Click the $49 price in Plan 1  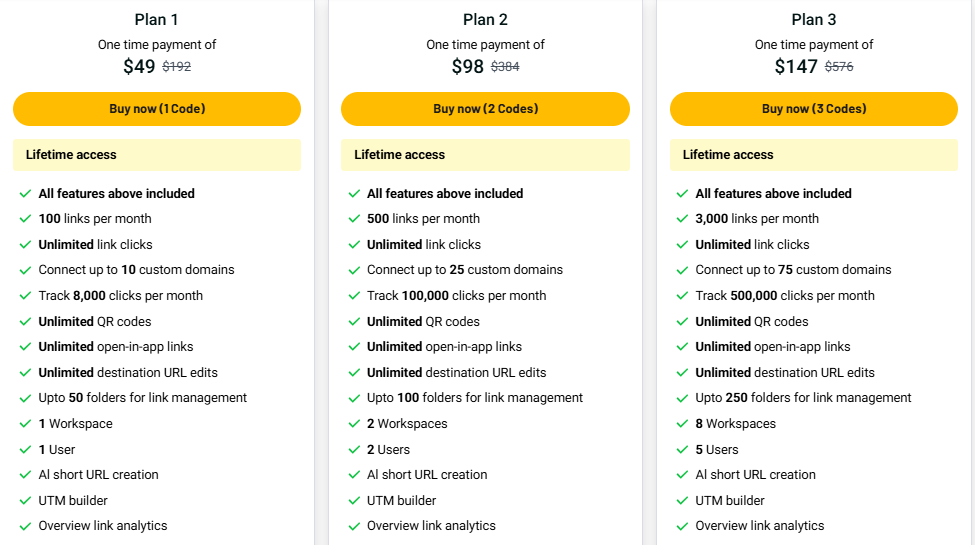pos(139,67)
